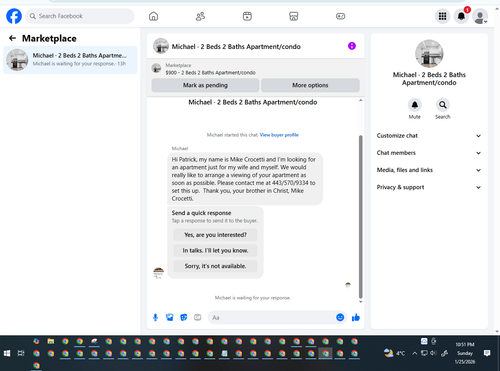Viewport: 500px width, 371px height.
Task: Choose a sticker
Action: [184, 317]
